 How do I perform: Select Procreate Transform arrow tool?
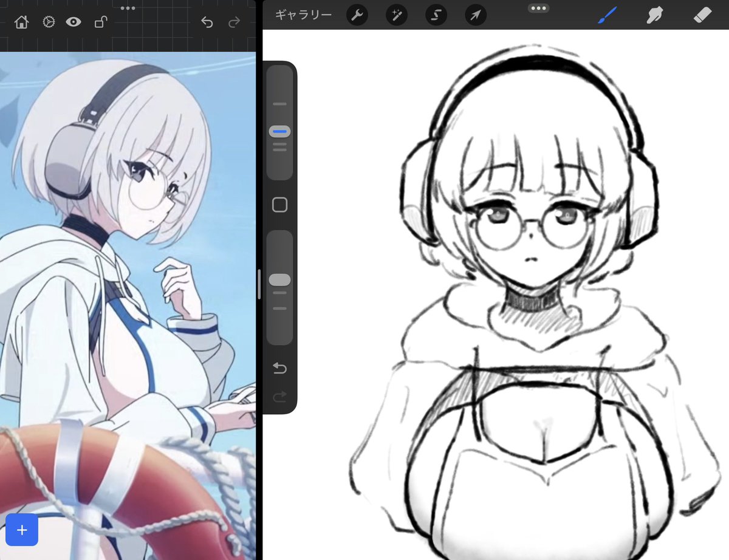476,15
